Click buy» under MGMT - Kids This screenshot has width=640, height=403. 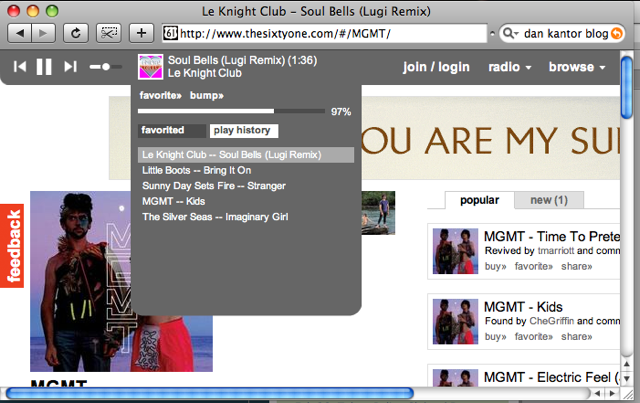496,336
